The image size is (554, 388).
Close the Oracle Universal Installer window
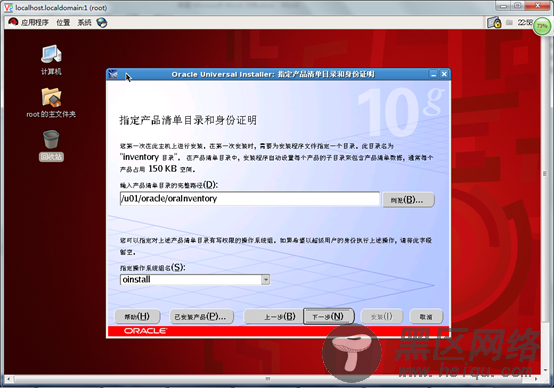(444, 74)
